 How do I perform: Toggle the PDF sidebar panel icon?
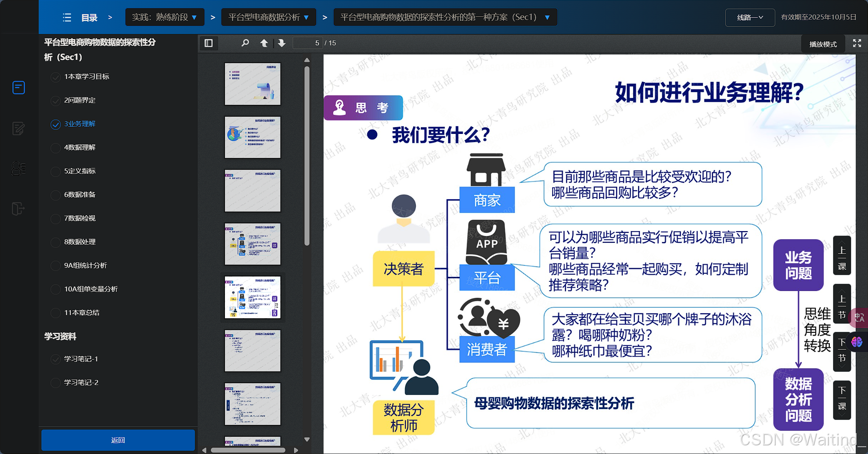pos(209,43)
